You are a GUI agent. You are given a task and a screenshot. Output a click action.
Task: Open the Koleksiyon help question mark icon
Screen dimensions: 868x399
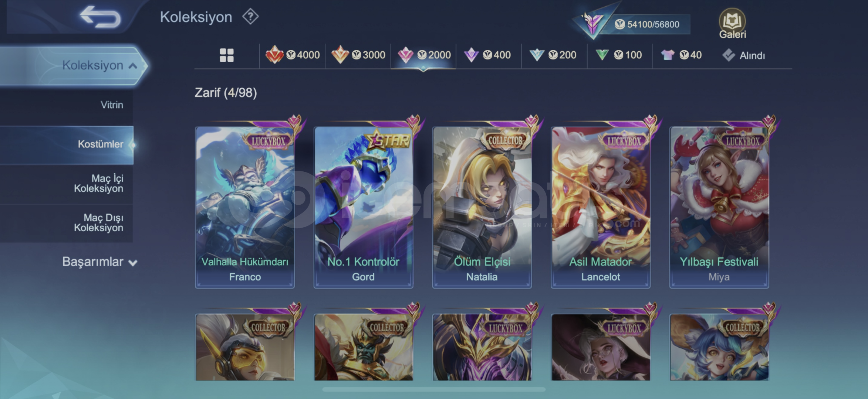tap(250, 17)
